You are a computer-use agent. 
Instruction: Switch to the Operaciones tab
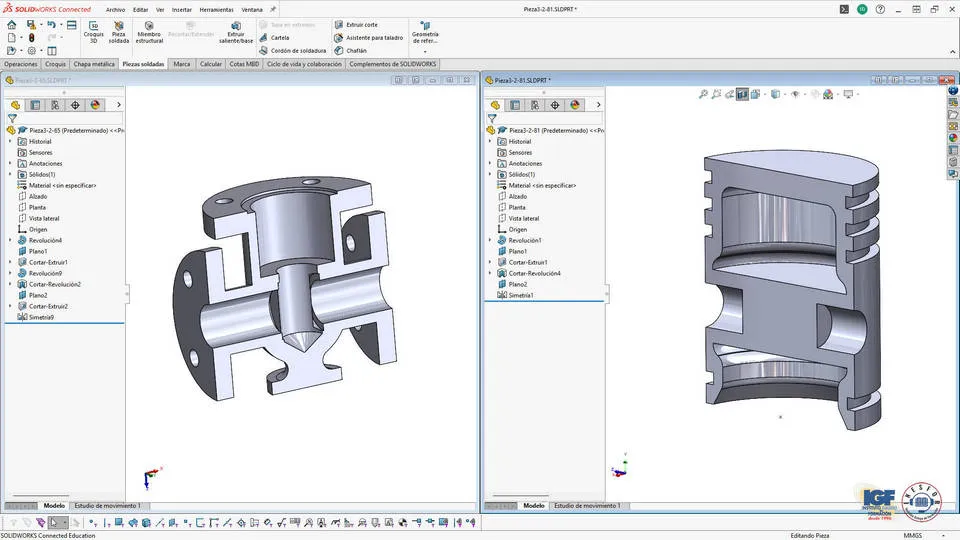click(x=21, y=64)
